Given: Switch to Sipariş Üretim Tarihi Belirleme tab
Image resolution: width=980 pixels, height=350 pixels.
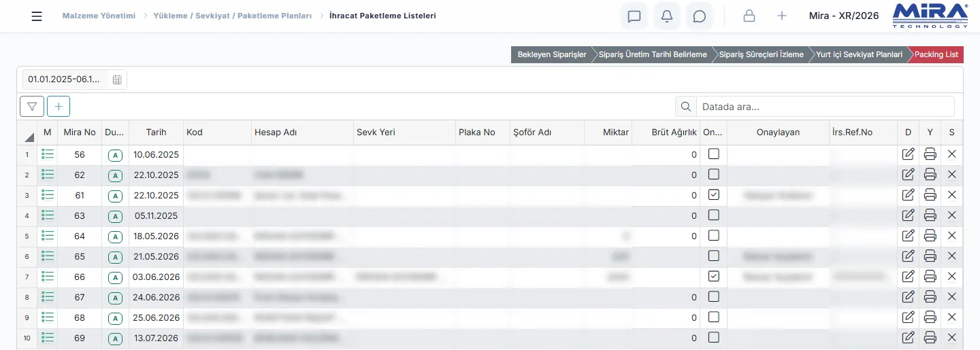Looking at the screenshot, I should [x=653, y=54].
